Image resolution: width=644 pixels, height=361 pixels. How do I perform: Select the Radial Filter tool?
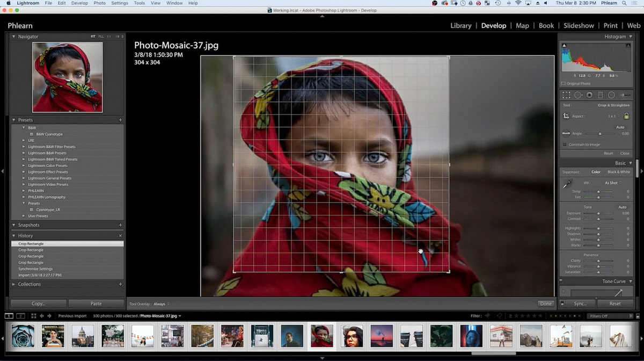pos(612,95)
